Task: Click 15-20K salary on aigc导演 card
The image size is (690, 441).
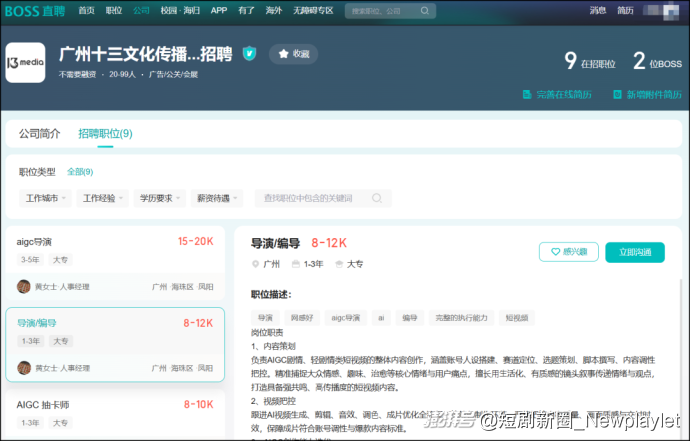Action: pos(195,241)
